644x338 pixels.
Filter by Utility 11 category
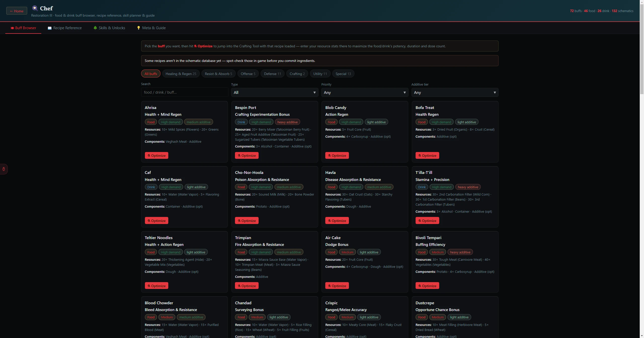pyautogui.click(x=320, y=74)
